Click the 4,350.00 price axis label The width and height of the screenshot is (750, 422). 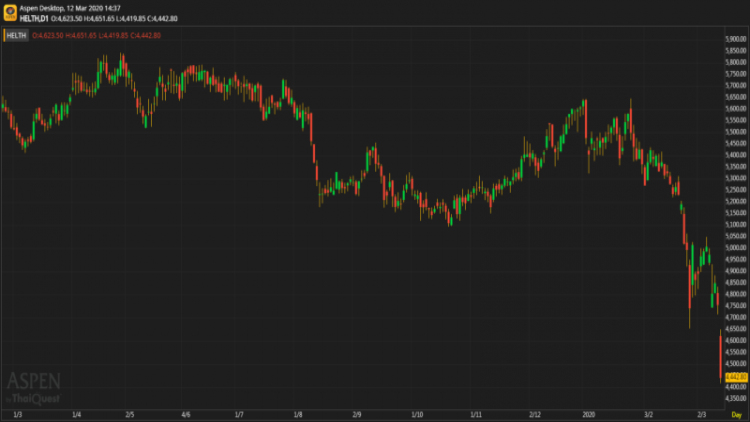[x=736, y=399]
